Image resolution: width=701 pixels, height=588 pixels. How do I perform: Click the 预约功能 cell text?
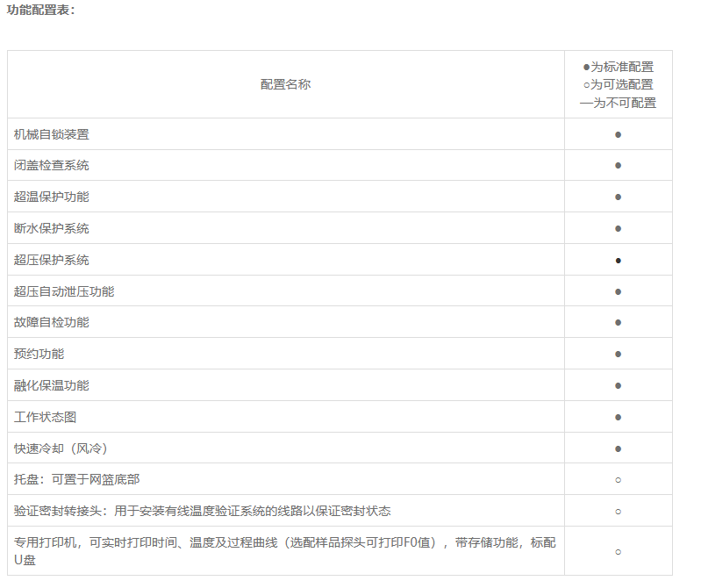pos(39,354)
